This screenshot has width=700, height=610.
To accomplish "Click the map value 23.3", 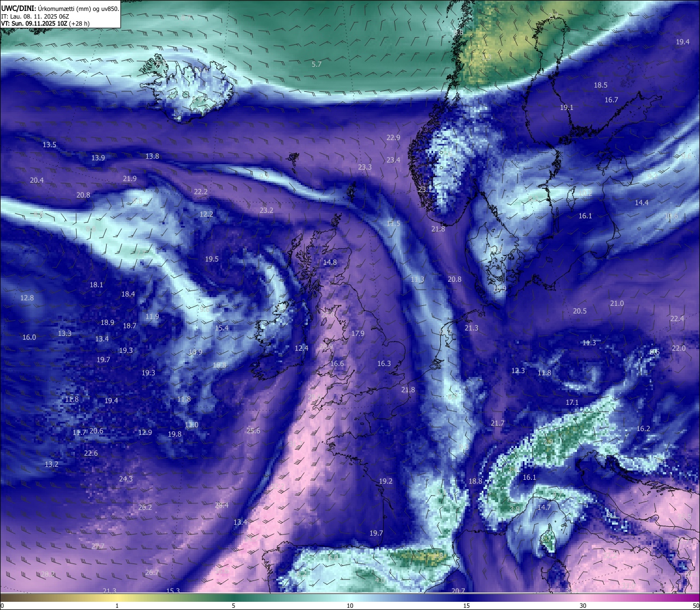I will coord(365,167).
